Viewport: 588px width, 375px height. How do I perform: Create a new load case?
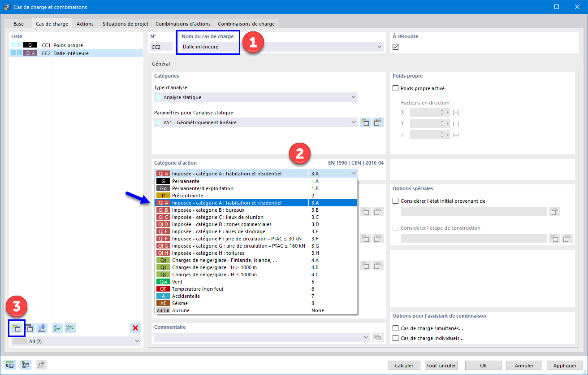[17, 328]
